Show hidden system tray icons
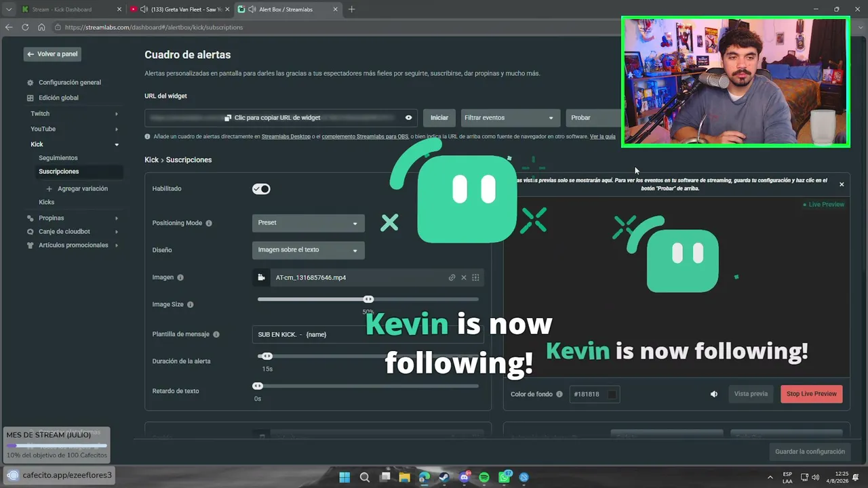Image resolution: width=868 pixels, height=488 pixels. (x=770, y=477)
